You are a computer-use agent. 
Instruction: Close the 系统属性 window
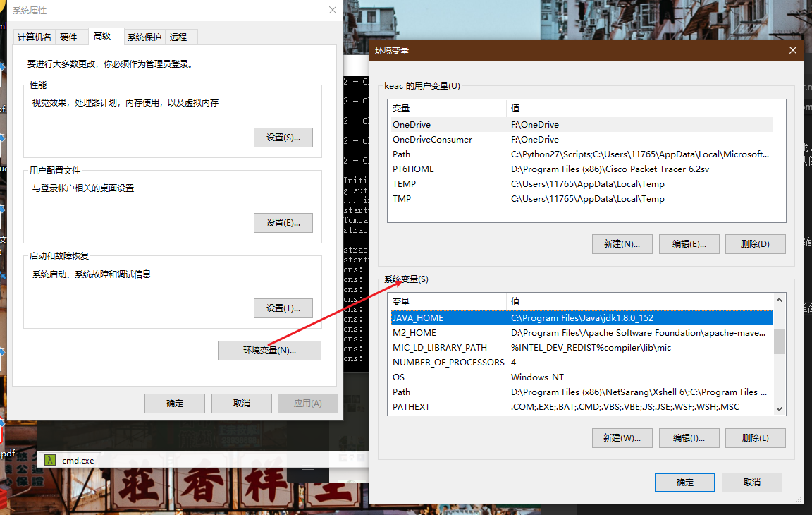pyautogui.click(x=333, y=10)
